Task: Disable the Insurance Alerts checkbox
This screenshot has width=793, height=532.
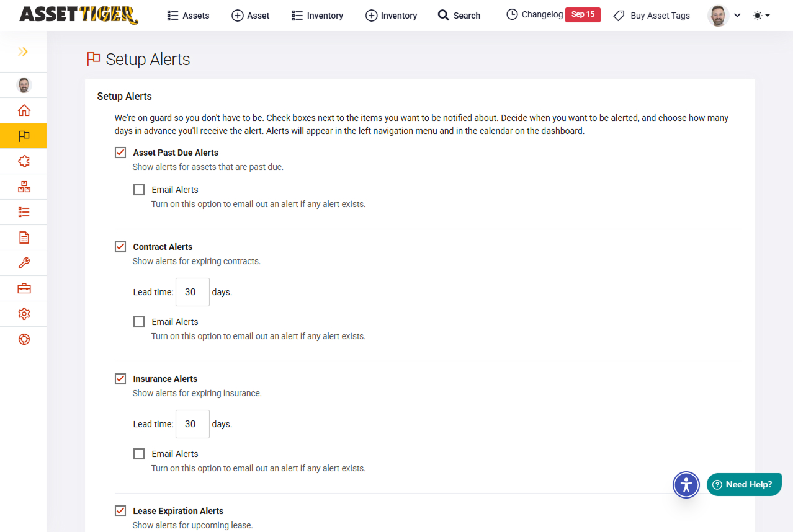Action: coord(120,379)
